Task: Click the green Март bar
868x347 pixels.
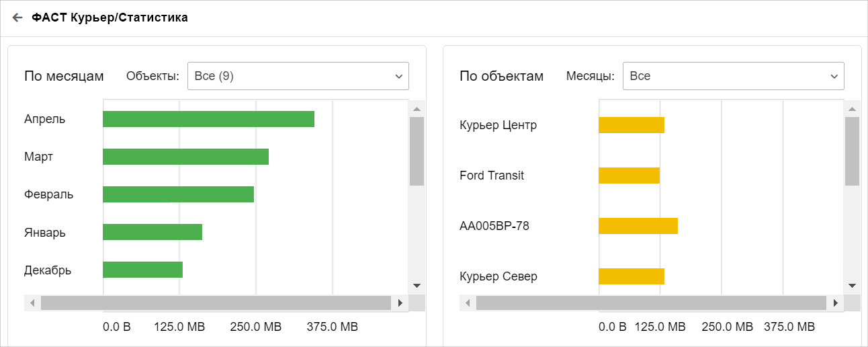Action: coord(185,157)
